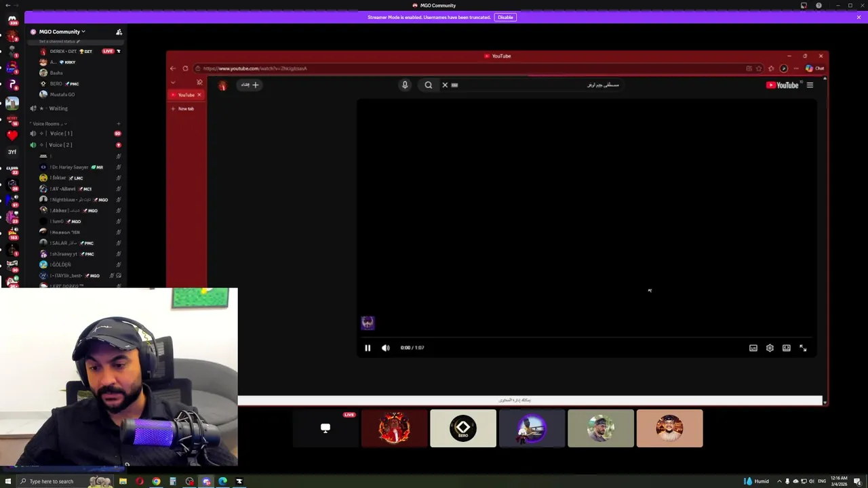
Task: Open the MGO Community server dropdown
Action: [62, 32]
